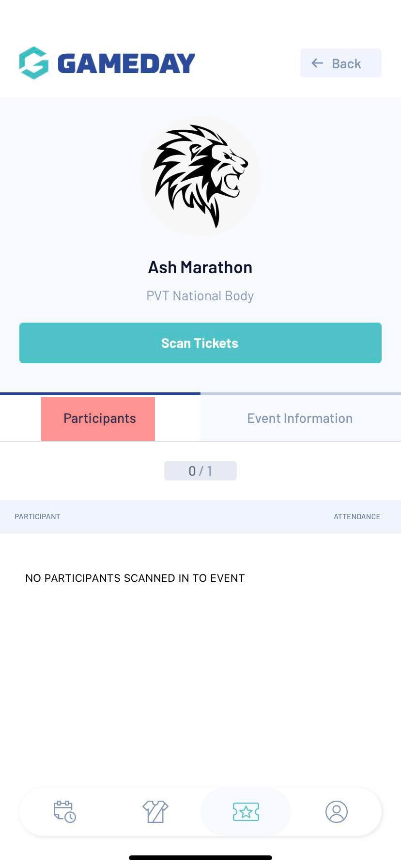
Task: Select the PARTICIPANT column header
Action: coord(37,517)
